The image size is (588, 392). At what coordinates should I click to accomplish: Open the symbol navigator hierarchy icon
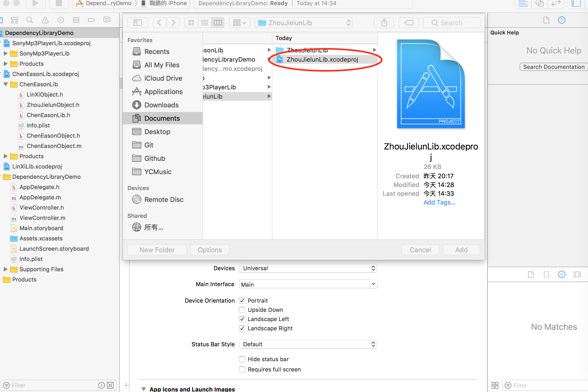coord(14,20)
